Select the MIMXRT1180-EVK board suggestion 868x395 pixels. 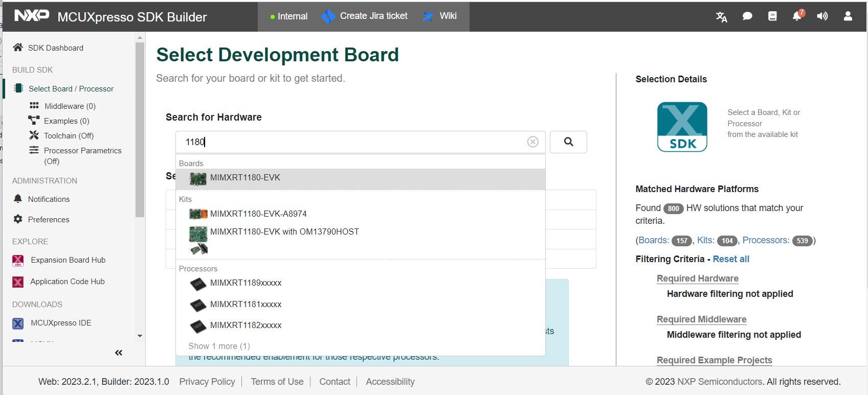click(361, 178)
